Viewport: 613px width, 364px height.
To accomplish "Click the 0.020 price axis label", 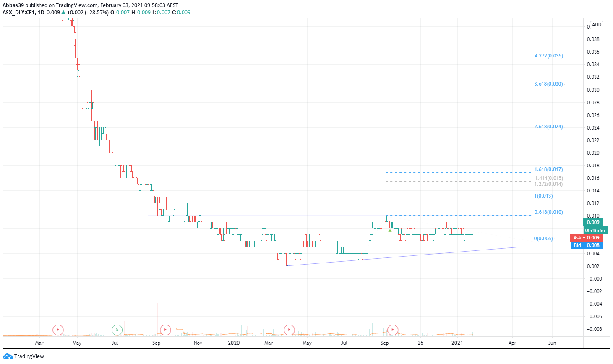I will pyautogui.click(x=593, y=153).
